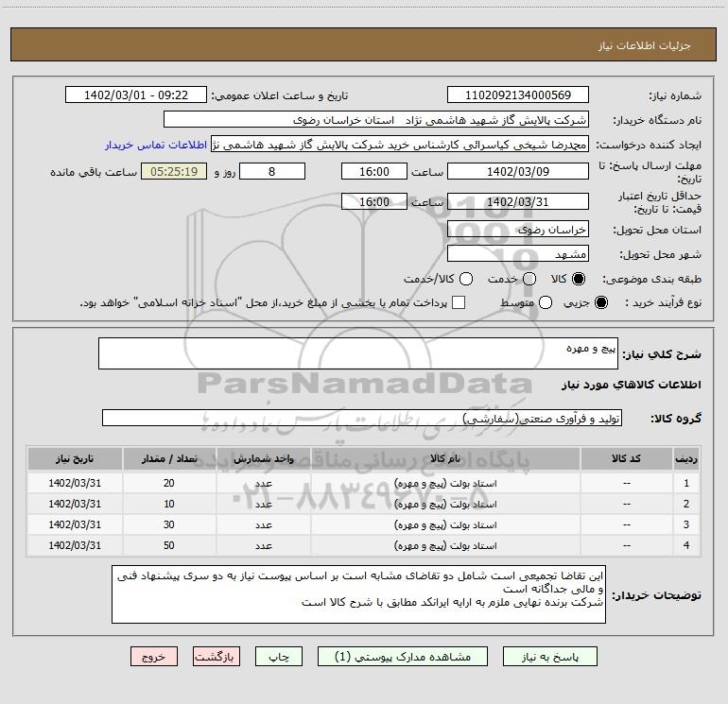Choose the متوسط purchase type radio
Viewport: 728px width, 704px height.
click(546, 302)
